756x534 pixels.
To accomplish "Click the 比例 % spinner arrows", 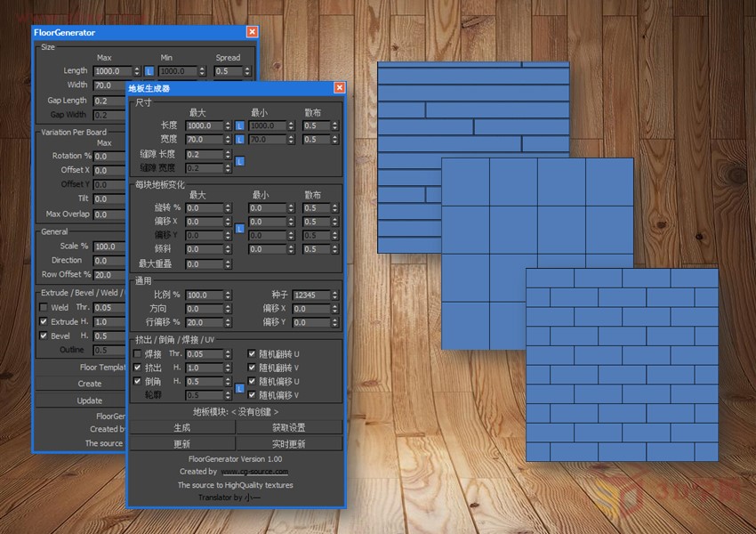I will click(x=228, y=295).
